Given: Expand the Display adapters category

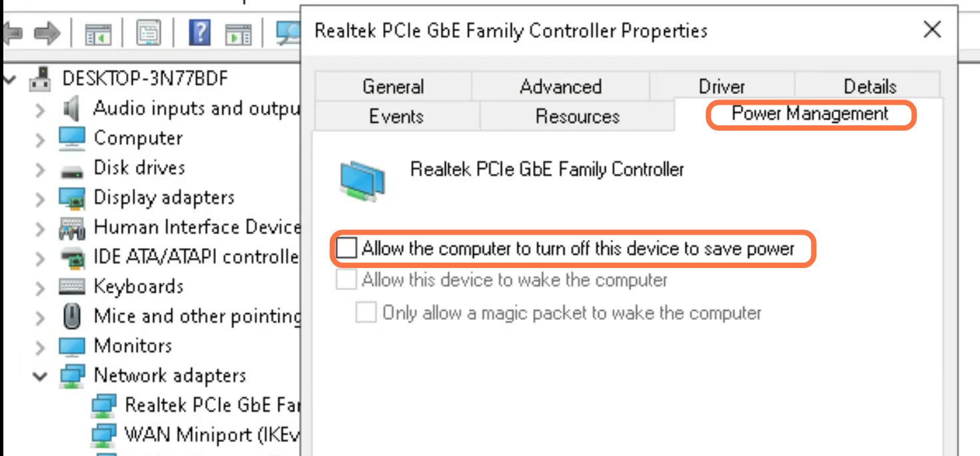Looking at the screenshot, I should point(40,198).
